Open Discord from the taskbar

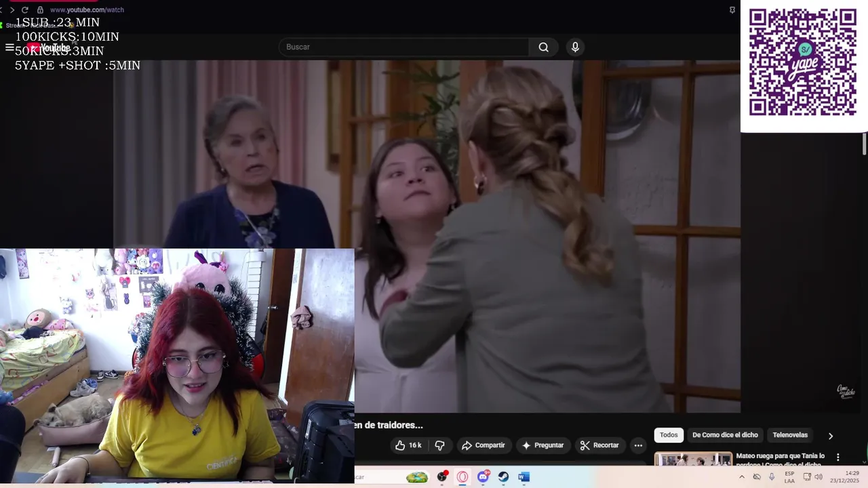[483, 477]
